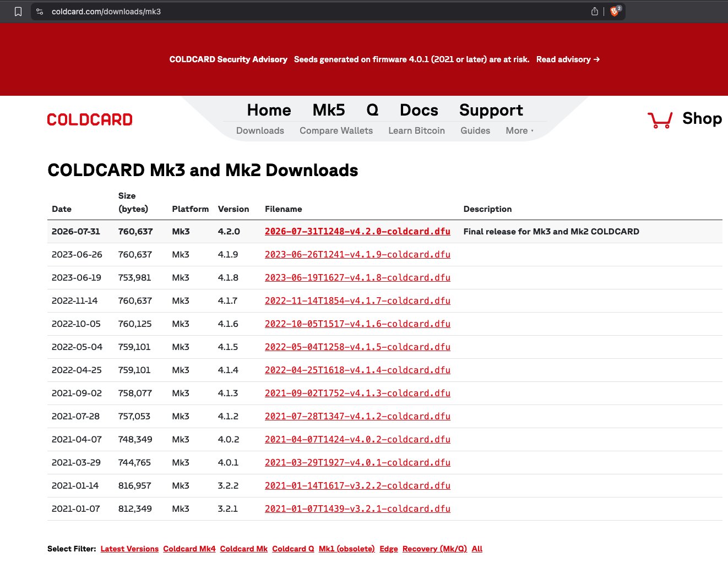This screenshot has height=585, width=728.
Task: Select the size 753,981 cell
Action: point(134,278)
